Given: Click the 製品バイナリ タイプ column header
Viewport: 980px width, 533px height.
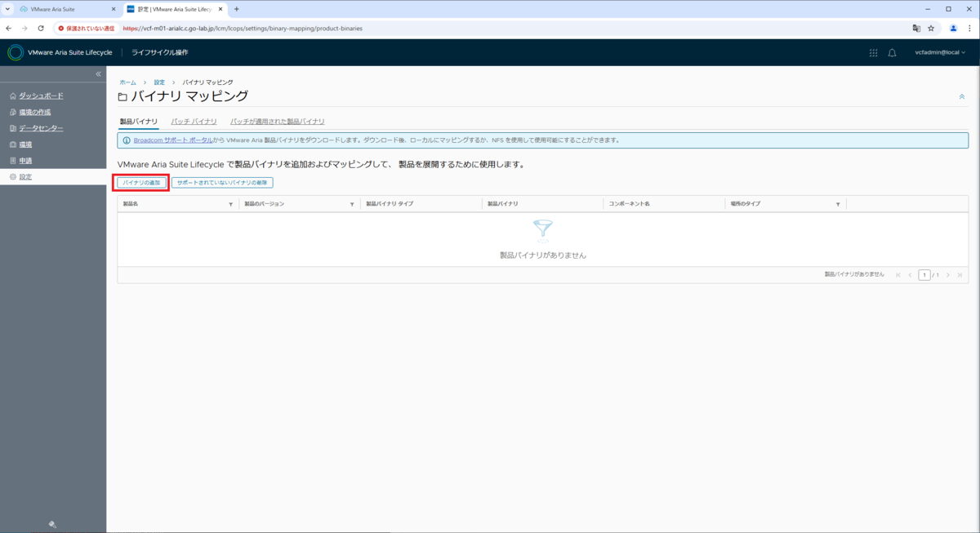Looking at the screenshot, I should [x=390, y=204].
